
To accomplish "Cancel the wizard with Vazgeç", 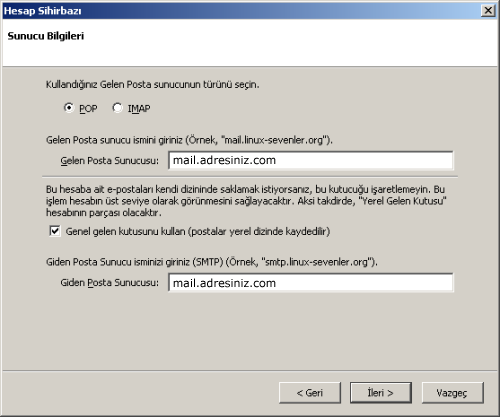I will pyautogui.click(x=452, y=393).
